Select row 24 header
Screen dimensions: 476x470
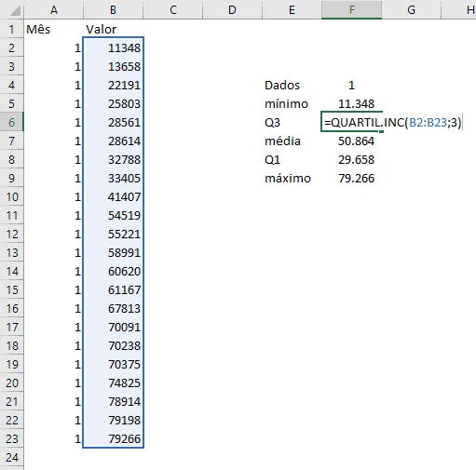coord(12,457)
